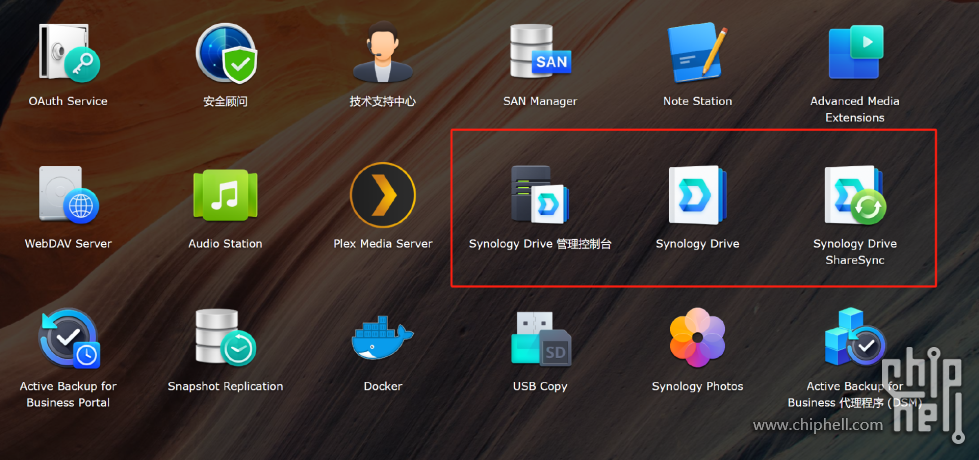Image resolution: width=979 pixels, height=460 pixels.
Task: Open the Synology Drive 管理控制台 icon
Action: (x=540, y=195)
